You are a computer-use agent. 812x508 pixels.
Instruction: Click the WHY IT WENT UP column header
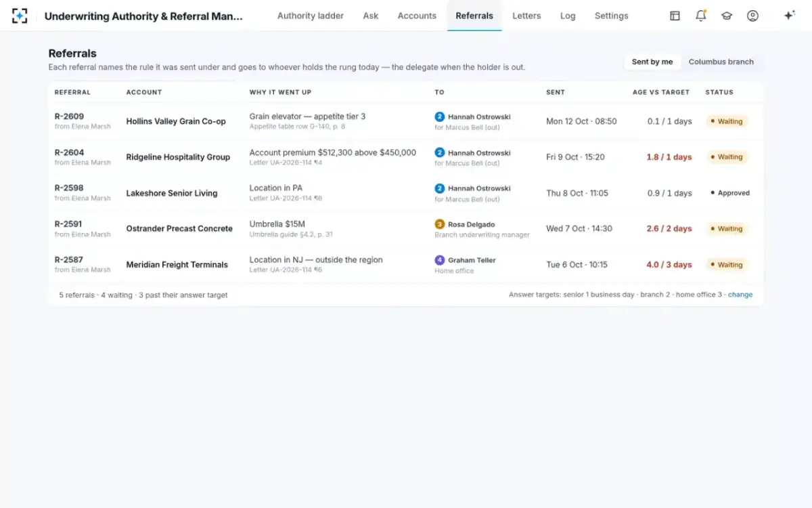pyautogui.click(x=280, y=92)
